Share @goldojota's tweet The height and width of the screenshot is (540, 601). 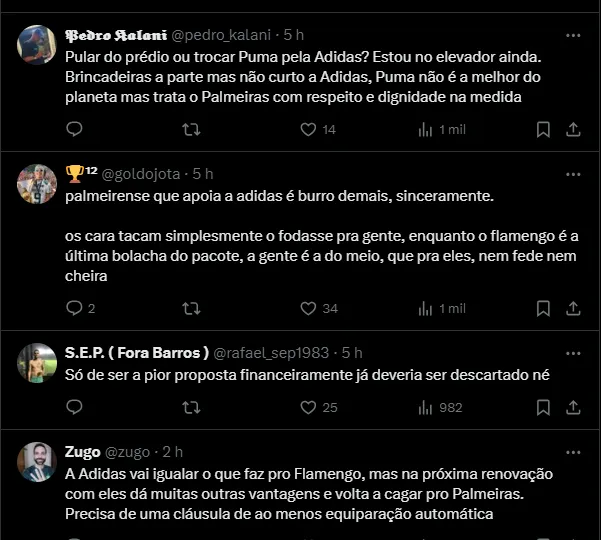[574, 308]
